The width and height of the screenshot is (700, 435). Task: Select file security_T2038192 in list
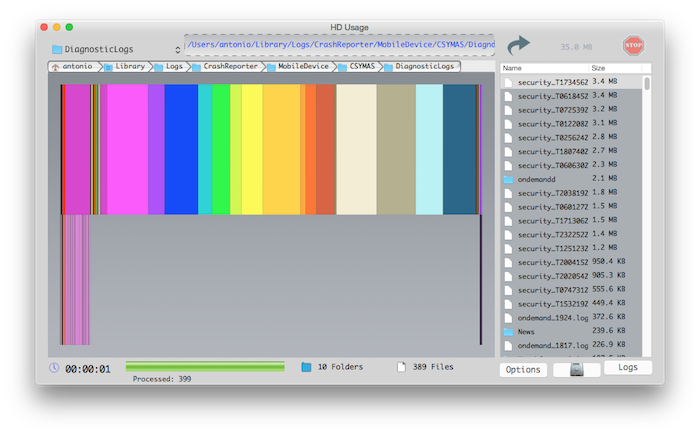coord(571,193)
